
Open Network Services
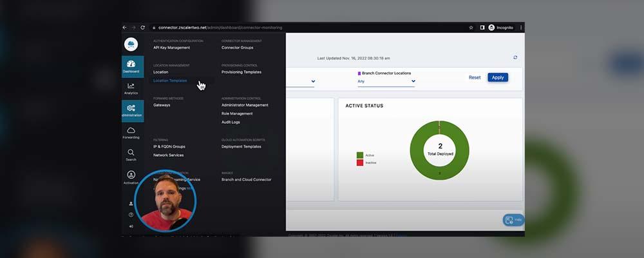(168, 155)
